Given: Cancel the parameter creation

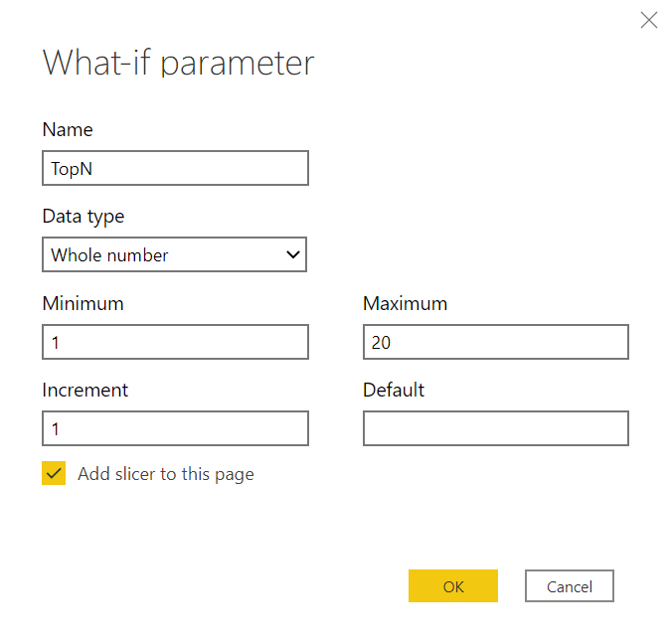Looking at the screenshot, I should (x=570, y=585).
